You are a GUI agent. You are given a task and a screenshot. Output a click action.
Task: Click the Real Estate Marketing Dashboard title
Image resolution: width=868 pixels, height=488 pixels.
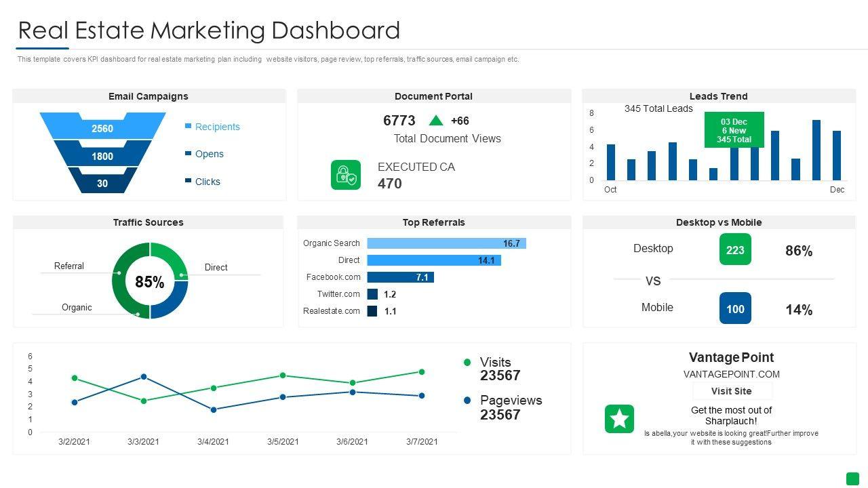point(209,30)
